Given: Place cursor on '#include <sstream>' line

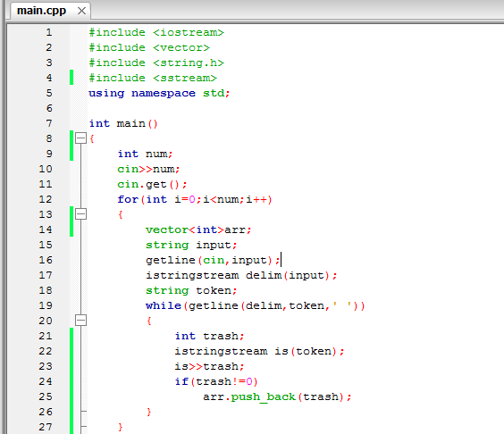Looking at the screenshot, I should [x=153, y=78].
